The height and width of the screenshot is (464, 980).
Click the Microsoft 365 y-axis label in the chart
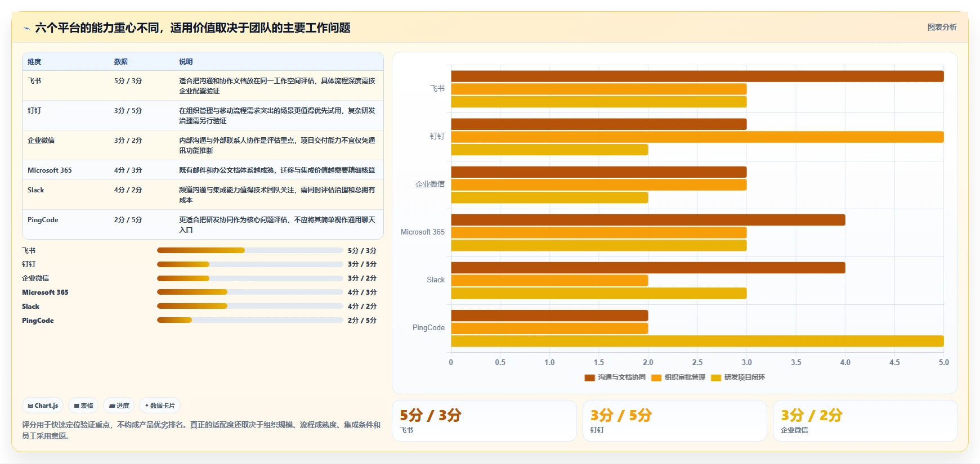pyautogui.click(x=423, y=232)
